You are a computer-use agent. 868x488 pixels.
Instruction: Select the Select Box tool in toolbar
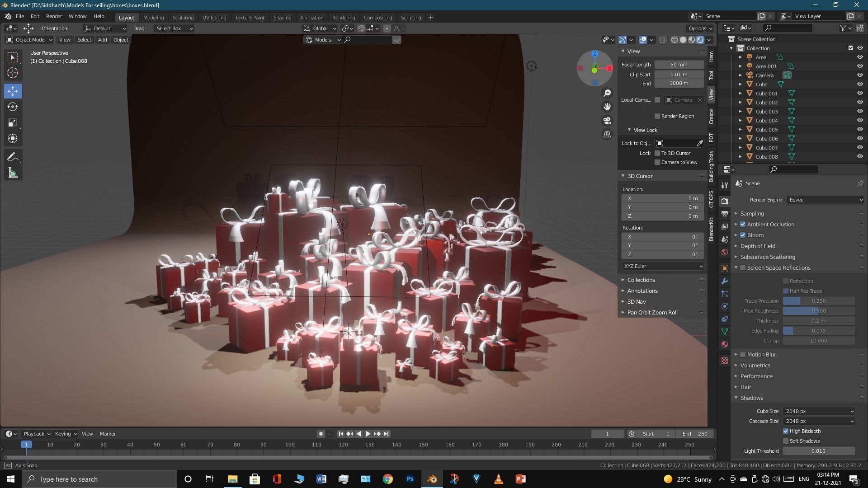pos(13,57)
